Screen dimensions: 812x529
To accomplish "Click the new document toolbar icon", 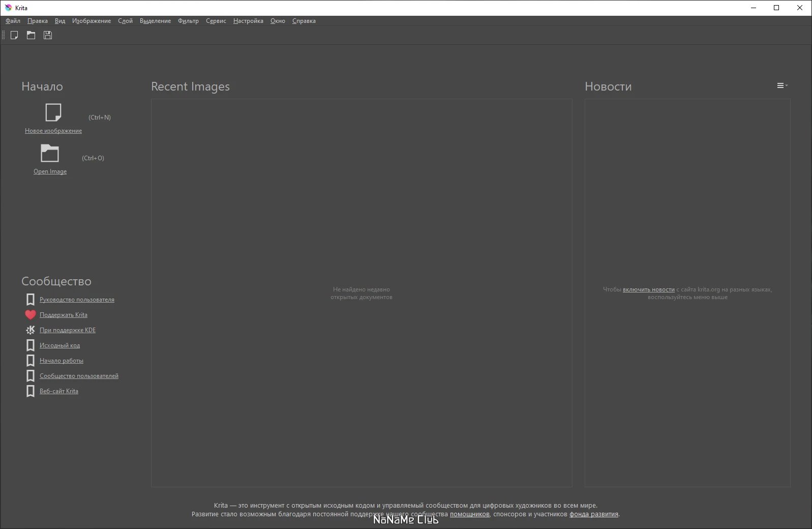I will (14, 35).
